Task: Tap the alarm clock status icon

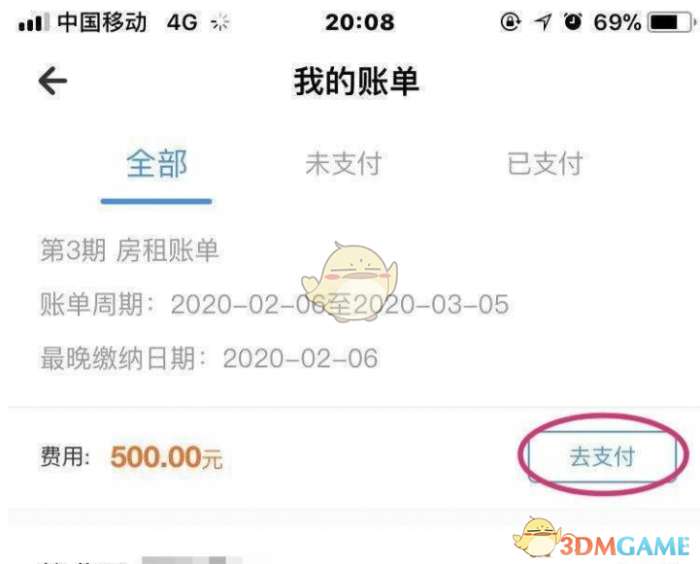Action: [573, 21]
